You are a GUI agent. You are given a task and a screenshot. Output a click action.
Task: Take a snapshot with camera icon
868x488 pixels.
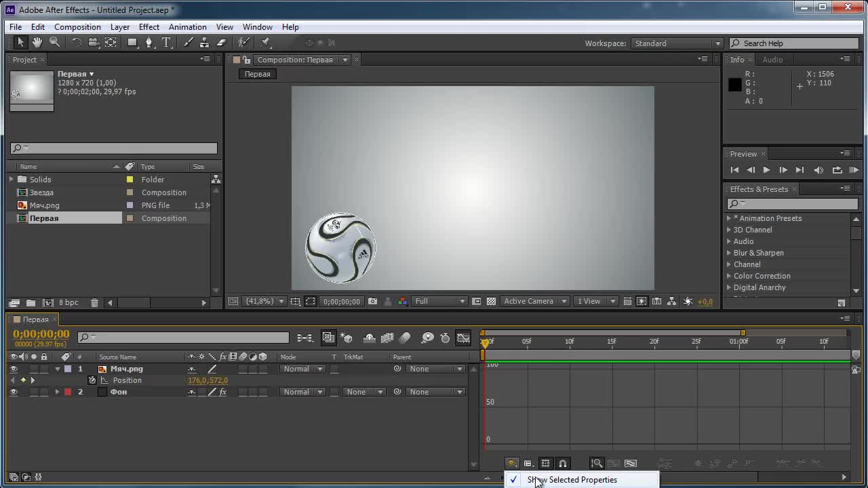(x=373, y=302)
